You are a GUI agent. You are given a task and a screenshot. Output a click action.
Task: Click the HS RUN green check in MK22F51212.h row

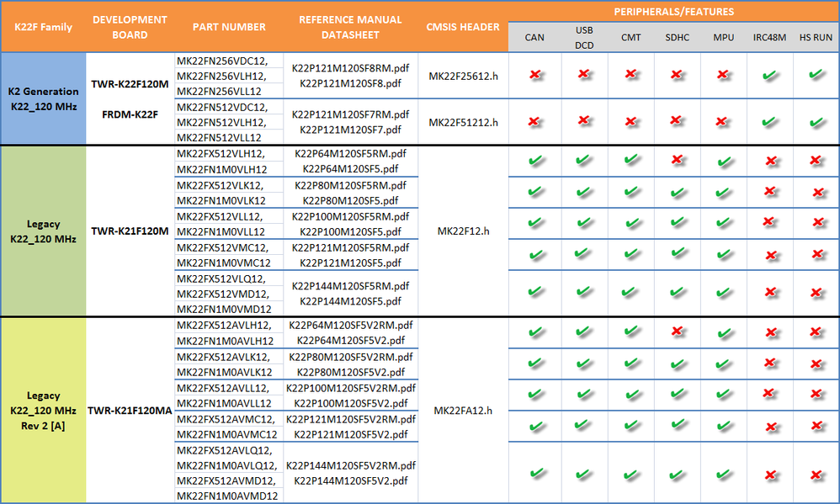coord(816,120)
